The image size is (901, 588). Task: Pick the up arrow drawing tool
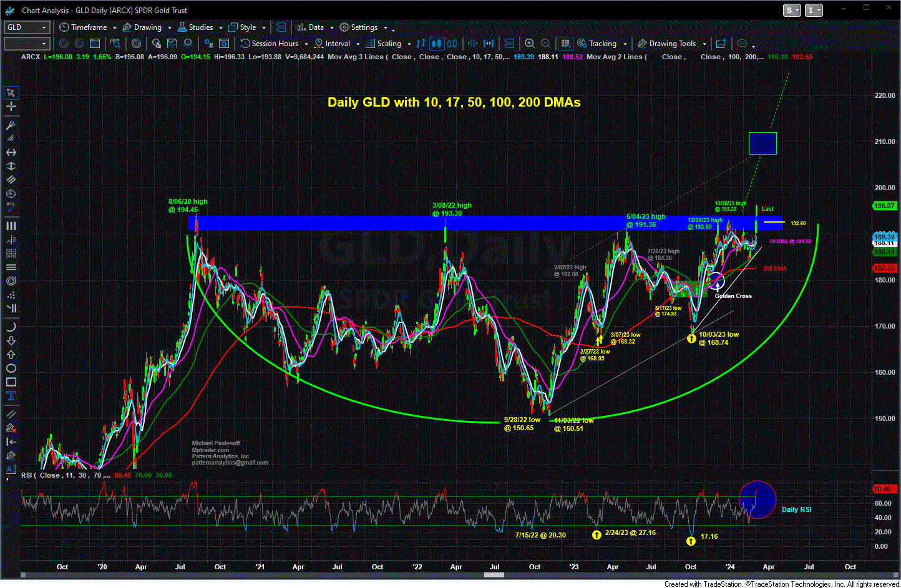pyautogui.click(x=11, y=355)
